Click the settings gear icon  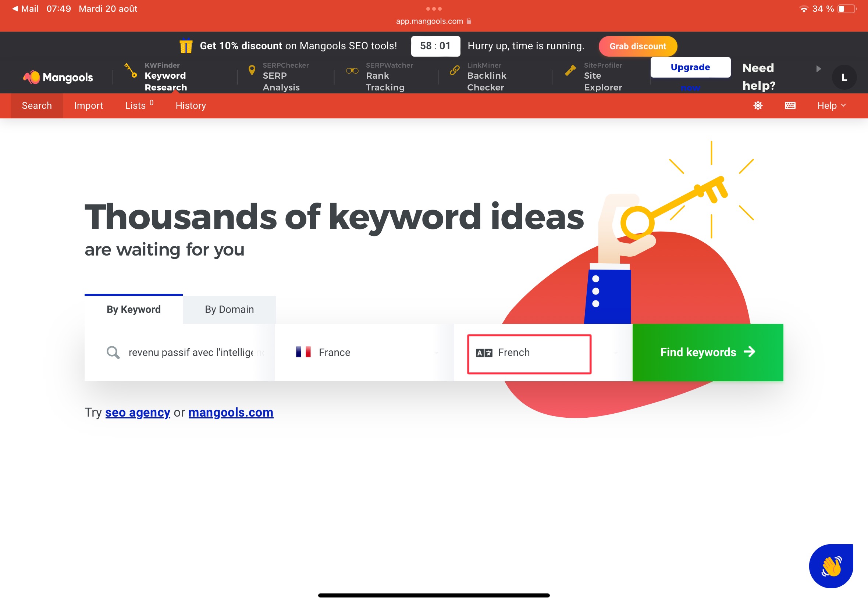coord(758,106)
